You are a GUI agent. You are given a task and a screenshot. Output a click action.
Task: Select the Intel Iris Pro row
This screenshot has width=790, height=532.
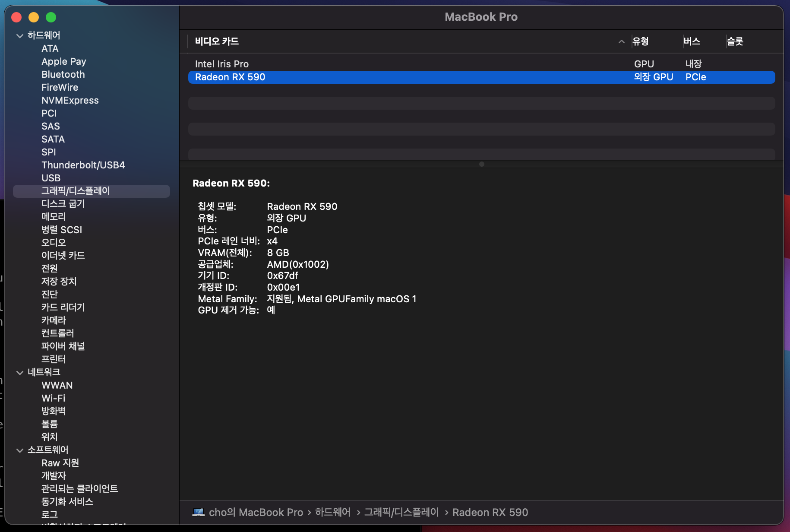point(482,64)
